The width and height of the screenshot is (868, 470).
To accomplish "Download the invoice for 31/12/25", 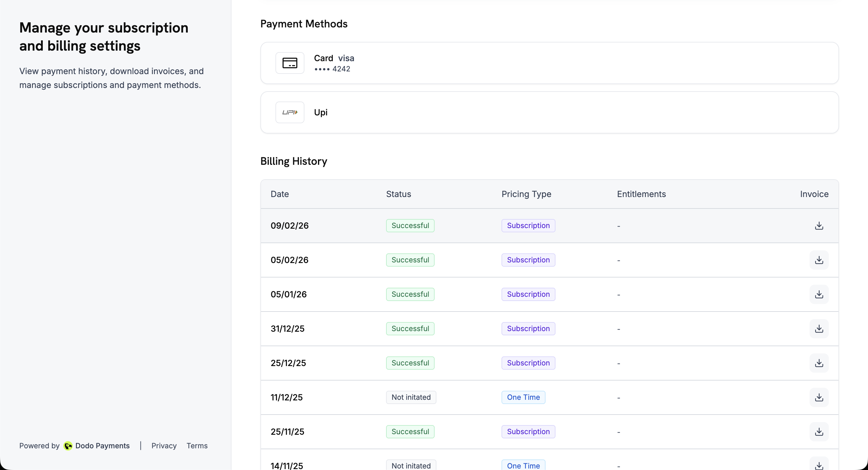I will pos(819,329).
